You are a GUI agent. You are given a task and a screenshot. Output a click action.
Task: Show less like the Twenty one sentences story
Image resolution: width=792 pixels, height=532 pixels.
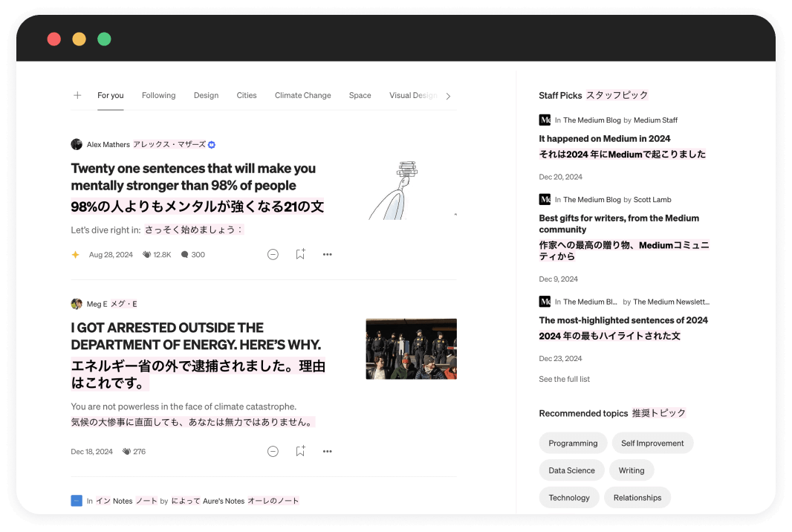pyautogui.click(x=273, y=254)
